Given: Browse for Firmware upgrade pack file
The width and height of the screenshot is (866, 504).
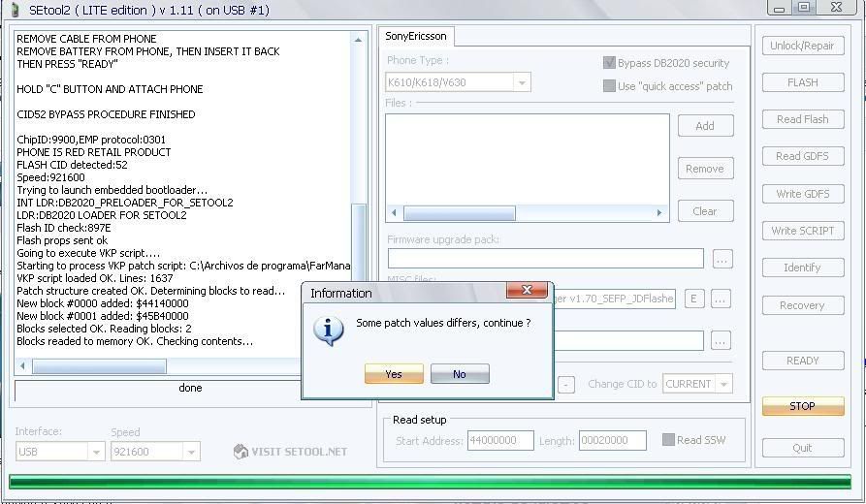Looking at the screenshot, I should [x=722, y=259].
